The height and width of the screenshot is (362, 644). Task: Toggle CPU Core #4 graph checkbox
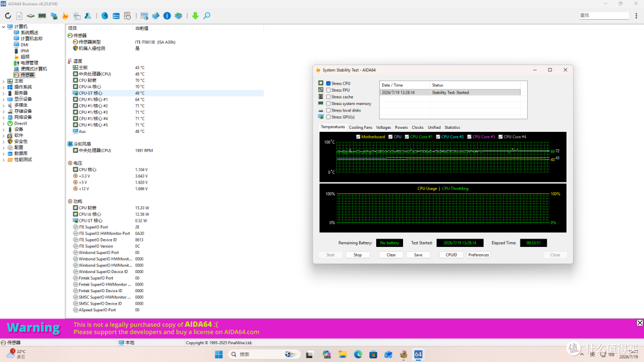501,137
